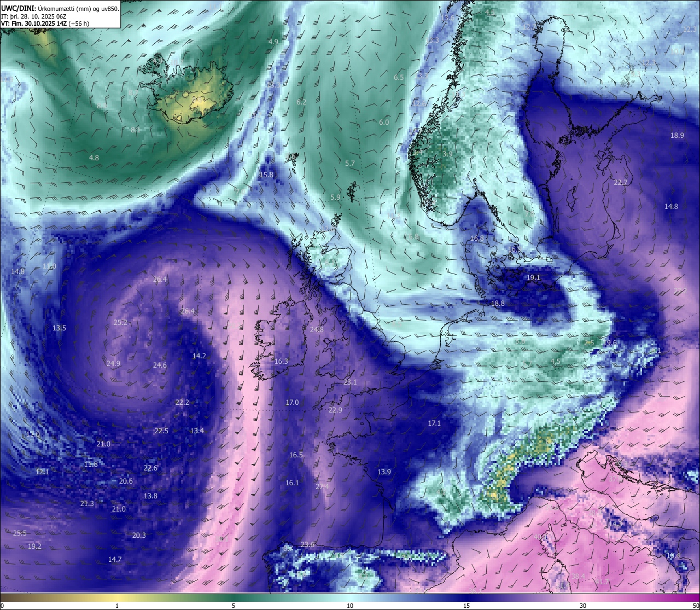Click the legend tick label 10
700x610 pixels.
coord(350,606)
